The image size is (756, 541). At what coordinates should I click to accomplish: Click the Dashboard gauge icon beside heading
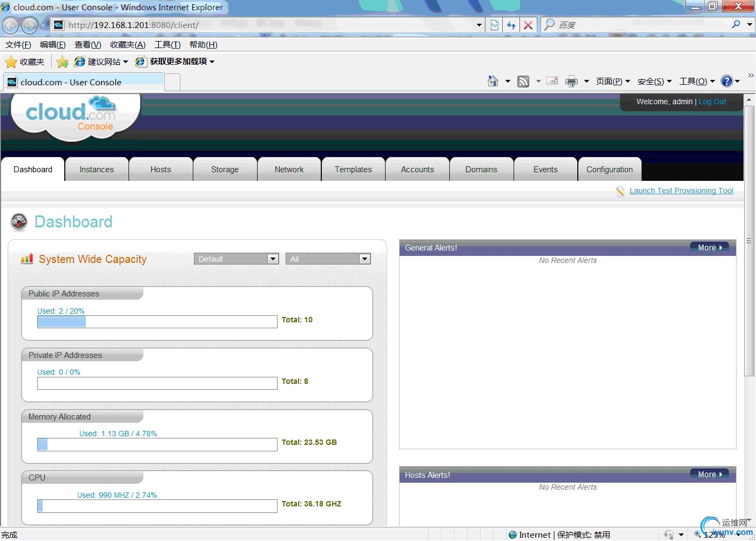(19, 221)
